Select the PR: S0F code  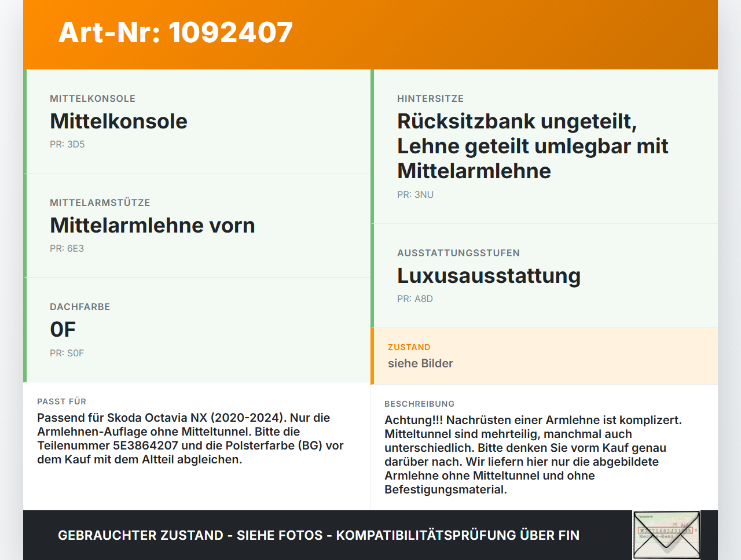coord(67,353)
